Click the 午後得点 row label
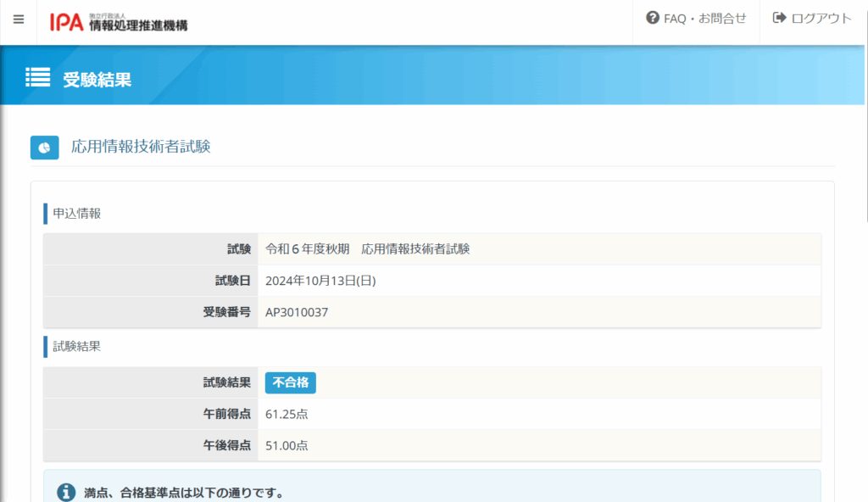The image size is (868, 502). point(226,445)
